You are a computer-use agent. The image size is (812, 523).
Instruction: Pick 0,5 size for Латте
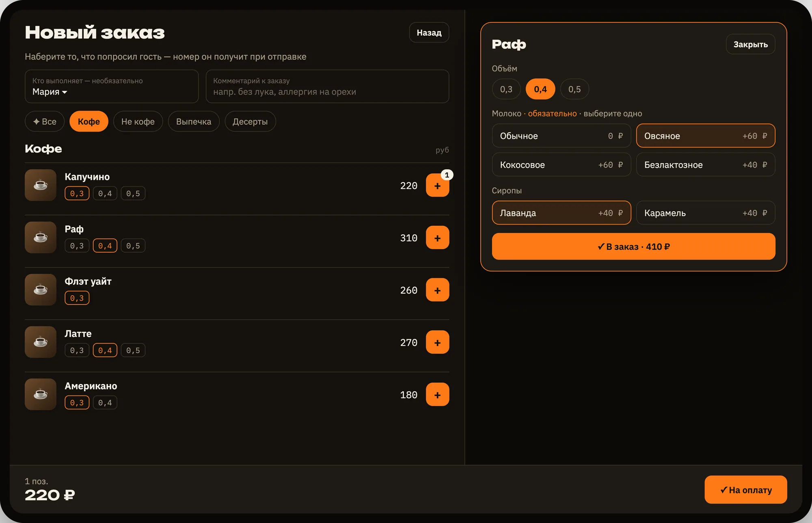(133, 350)
